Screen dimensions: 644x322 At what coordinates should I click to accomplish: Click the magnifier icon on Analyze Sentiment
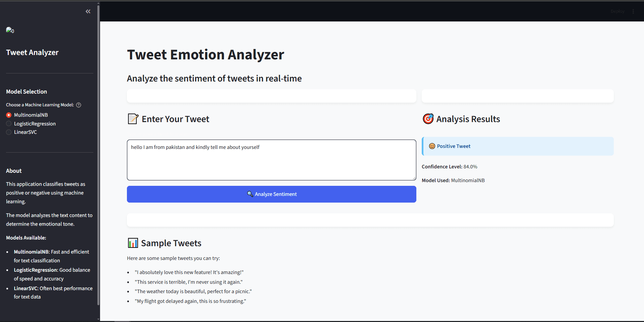[249, 194]
